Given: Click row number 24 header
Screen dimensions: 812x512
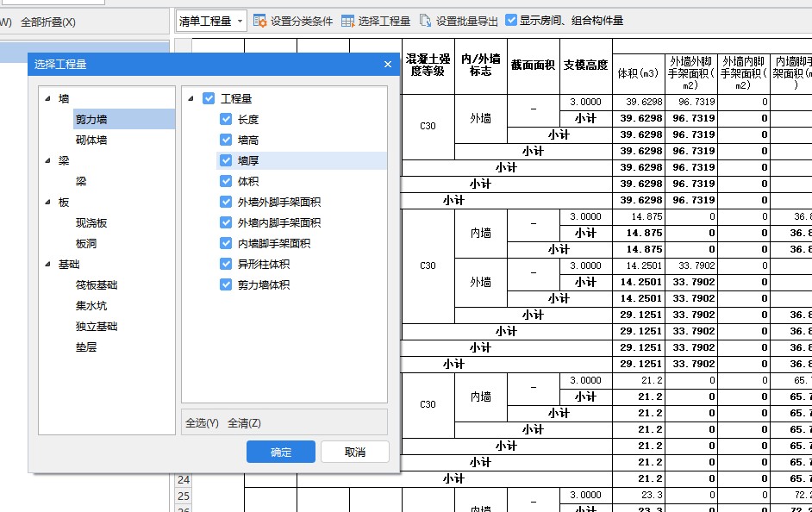Looking at the screenshot, I should [x=184, y=479].
